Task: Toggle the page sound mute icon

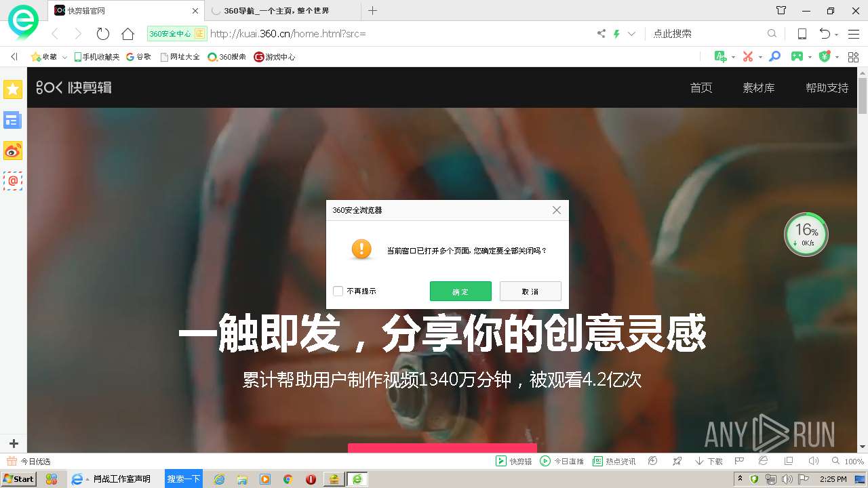Action: 813,461
